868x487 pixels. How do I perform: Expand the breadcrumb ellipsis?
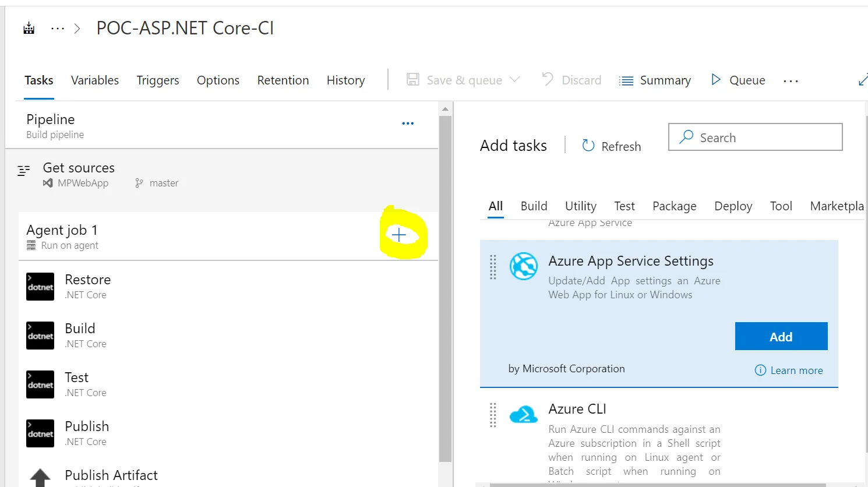coord(58,28)
